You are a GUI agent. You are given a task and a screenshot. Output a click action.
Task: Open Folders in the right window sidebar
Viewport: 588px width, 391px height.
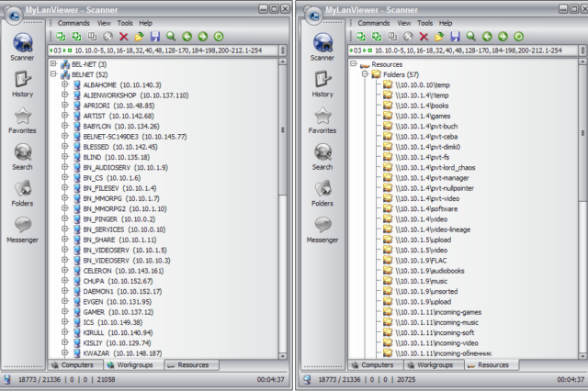(322, 193)
